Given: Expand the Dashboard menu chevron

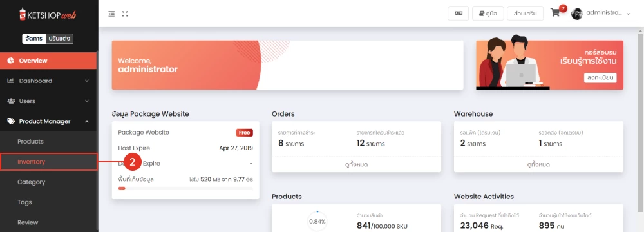Looking at the screenshot, I should coord(87,81).
